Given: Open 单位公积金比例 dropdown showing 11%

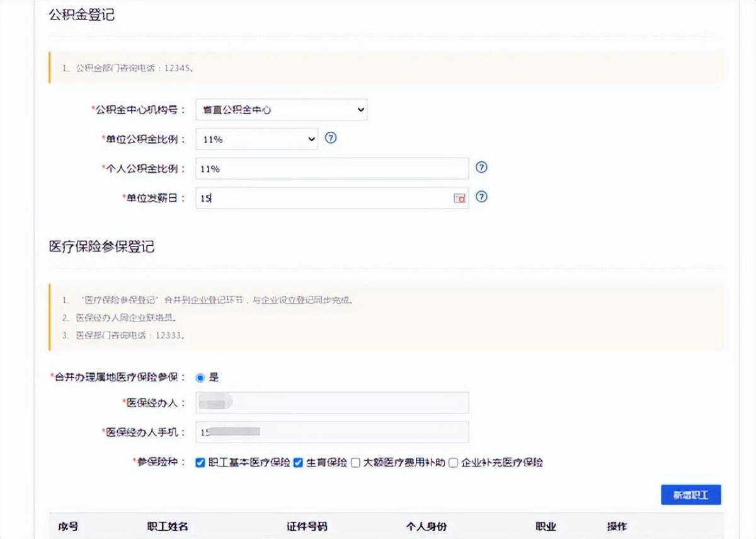Looking at the screenshot, I should [257, 139].
